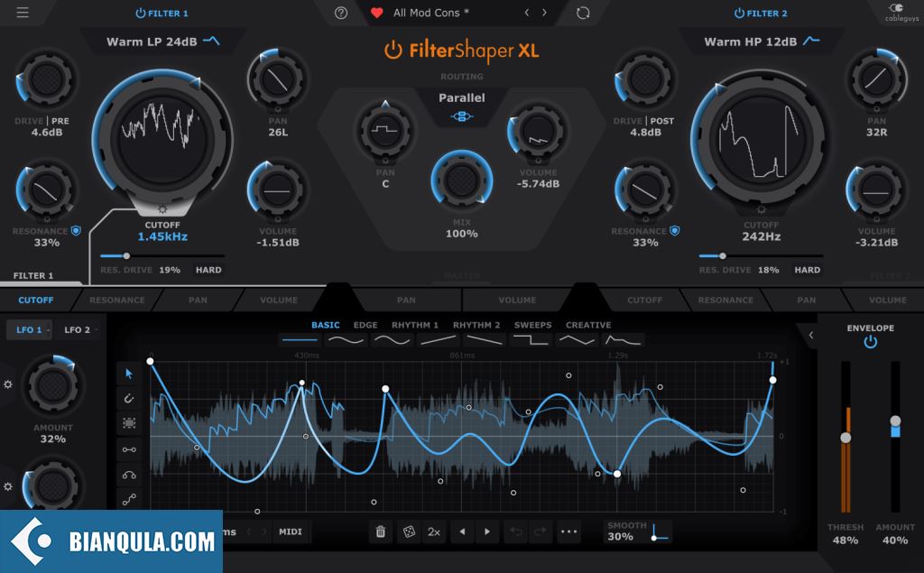Select the S-curve tool

(x=129, y=499)
